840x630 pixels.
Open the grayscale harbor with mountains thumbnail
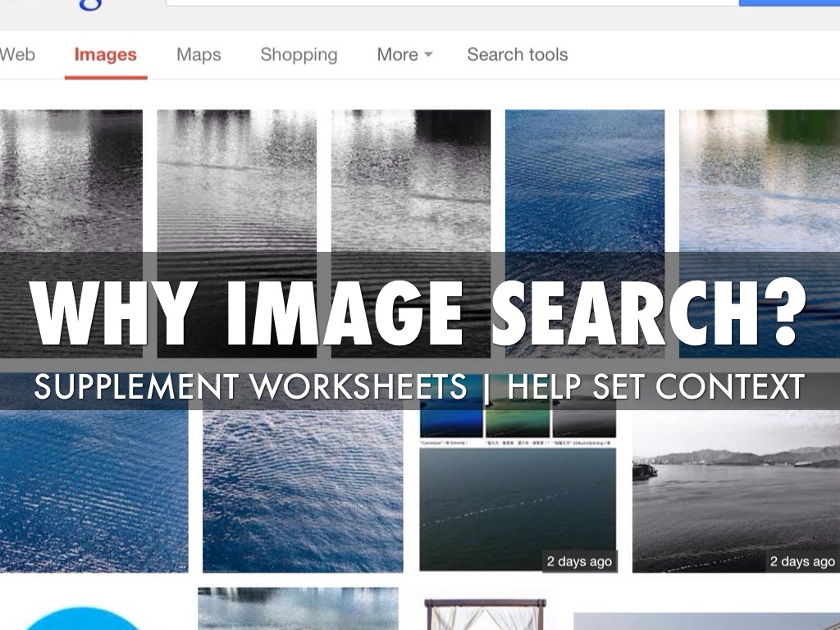(x=736, y=491)
